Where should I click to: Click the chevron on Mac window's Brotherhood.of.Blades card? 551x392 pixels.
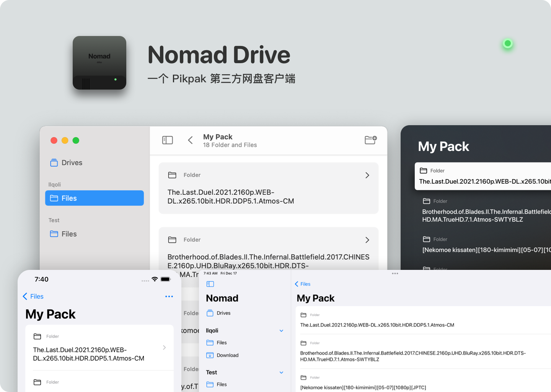[367, 240]
